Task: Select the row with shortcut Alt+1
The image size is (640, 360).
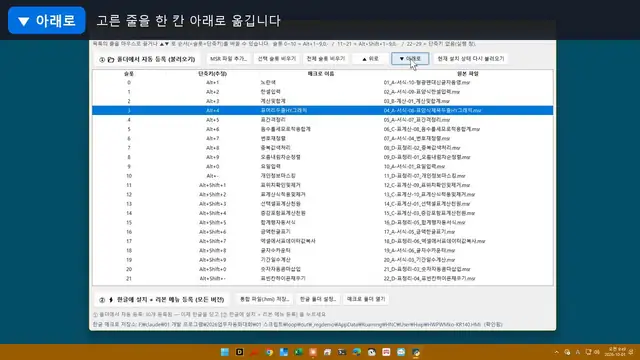Action: (x=322, y=82)
